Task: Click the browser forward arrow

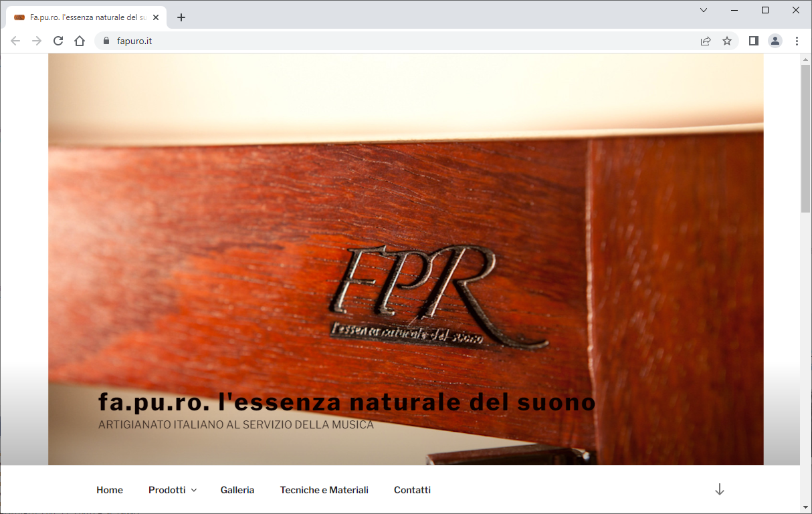Action: [x=37, y=41]
